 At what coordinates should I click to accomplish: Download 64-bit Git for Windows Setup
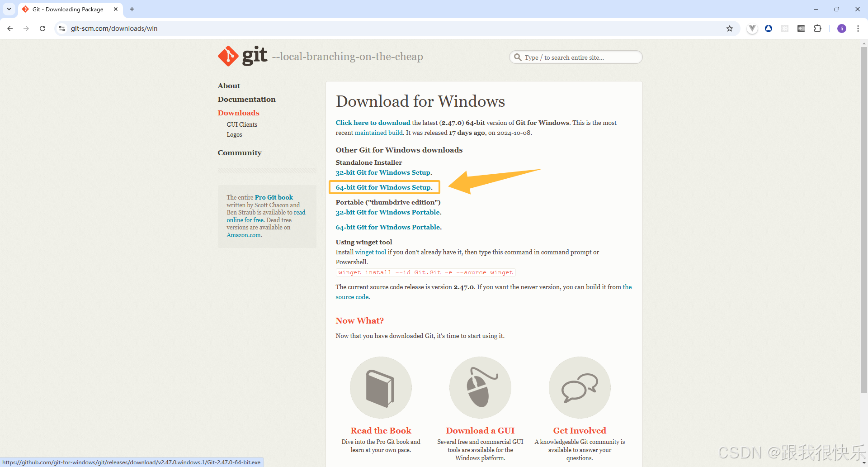(x=383, y=187)
